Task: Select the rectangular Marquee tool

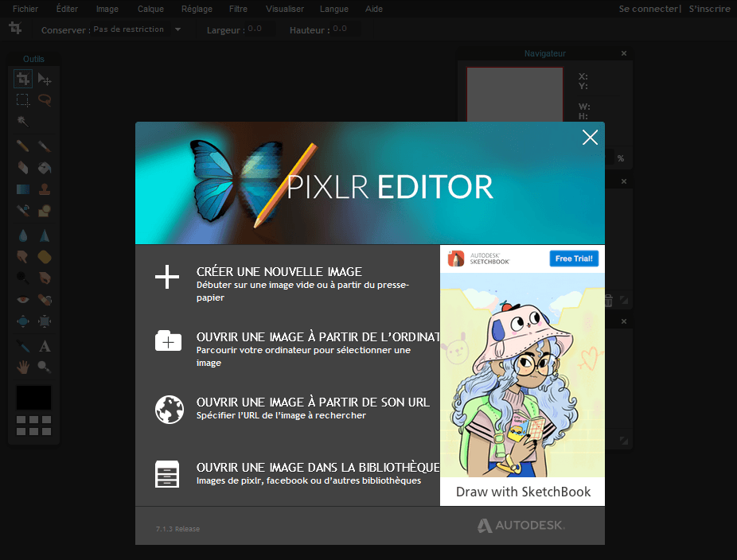Action: (22, 100)
